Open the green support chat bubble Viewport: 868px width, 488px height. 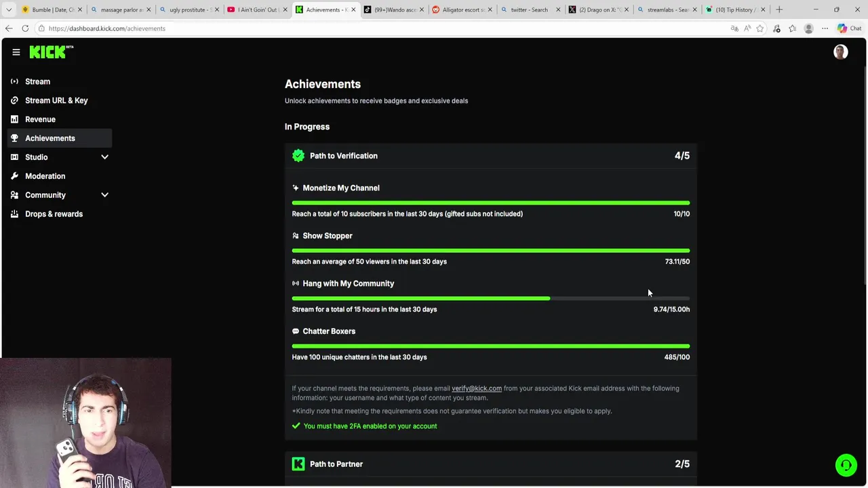click(x=846, y=465)
